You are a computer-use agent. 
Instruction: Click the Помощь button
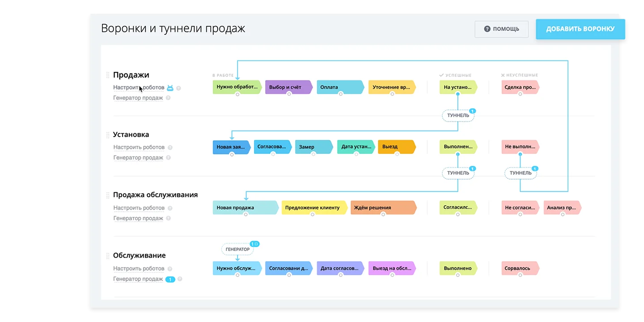pos(502,29)
